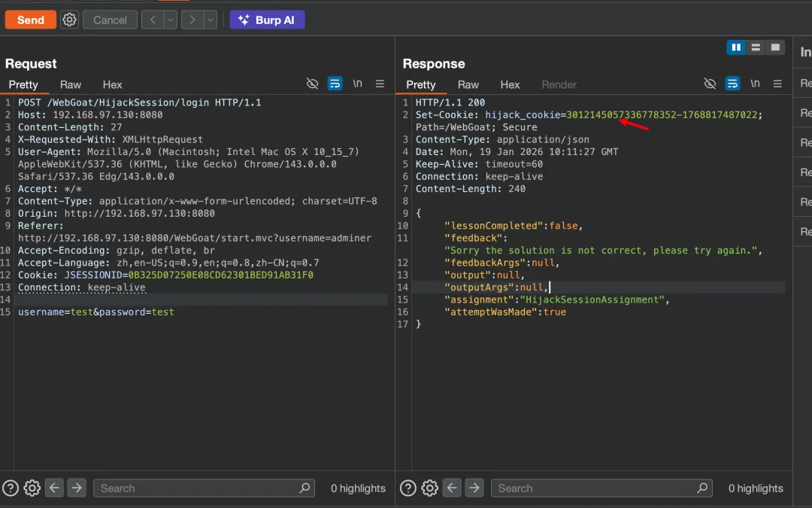Jump to next Response search match
812x508 pixels.
pyautogui.click(x=474, y=488)
